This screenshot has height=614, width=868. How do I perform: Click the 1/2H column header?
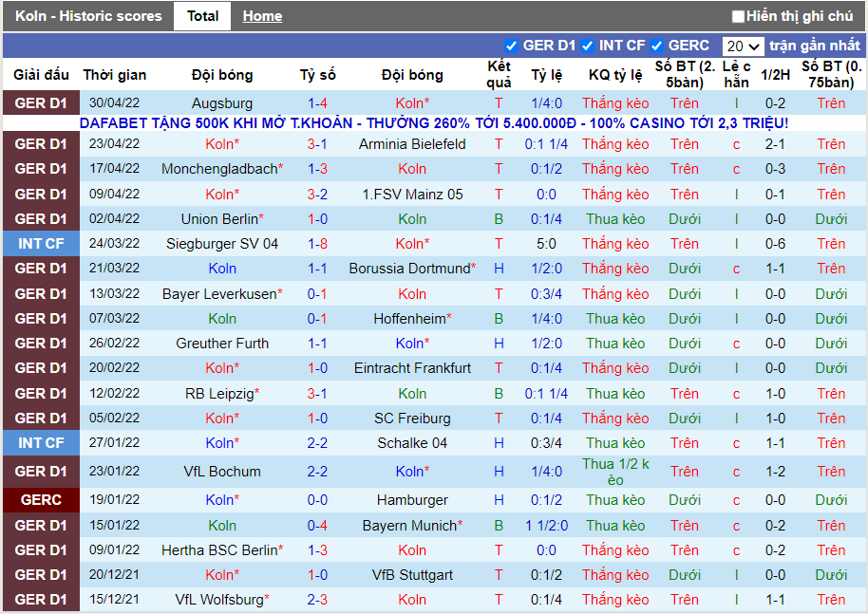pyautogui.click(x=775, y=75)
